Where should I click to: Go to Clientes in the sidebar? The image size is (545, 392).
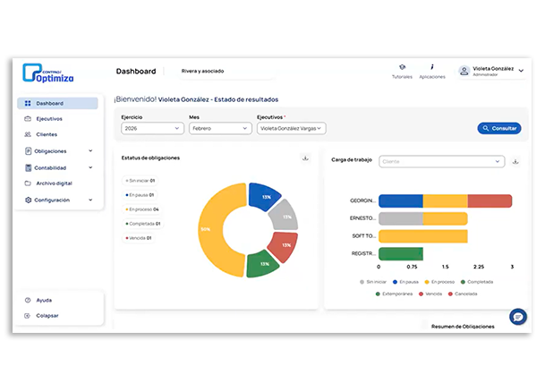click(47, 134)
